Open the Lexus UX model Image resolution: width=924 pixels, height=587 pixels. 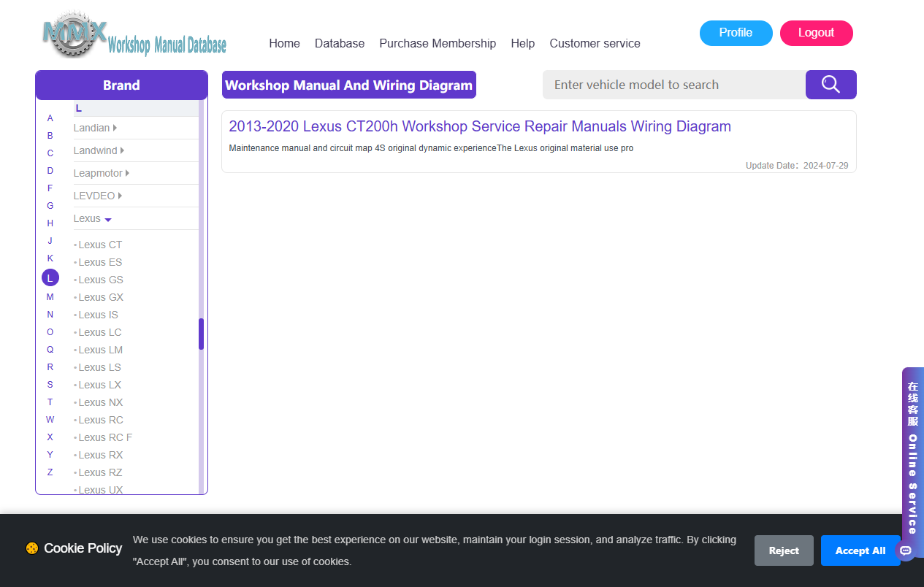click(101, 490)
